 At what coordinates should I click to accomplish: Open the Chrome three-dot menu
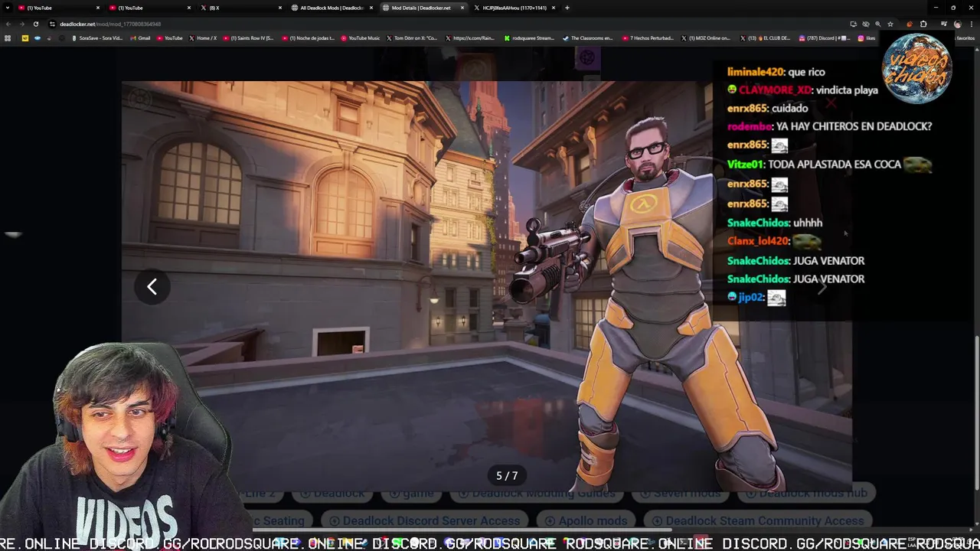pyautogui.click(x=971, y=24)
